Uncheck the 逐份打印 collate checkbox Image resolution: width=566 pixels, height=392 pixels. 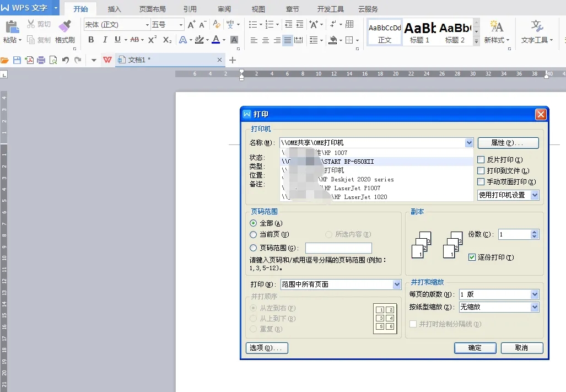(472, 257)
